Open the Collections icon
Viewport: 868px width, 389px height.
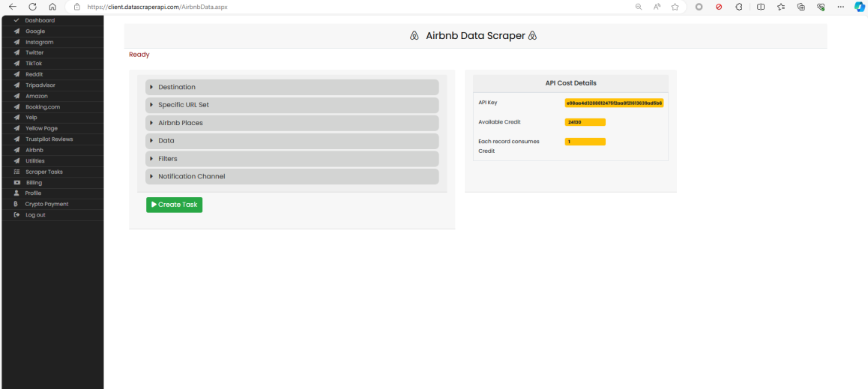801,7
